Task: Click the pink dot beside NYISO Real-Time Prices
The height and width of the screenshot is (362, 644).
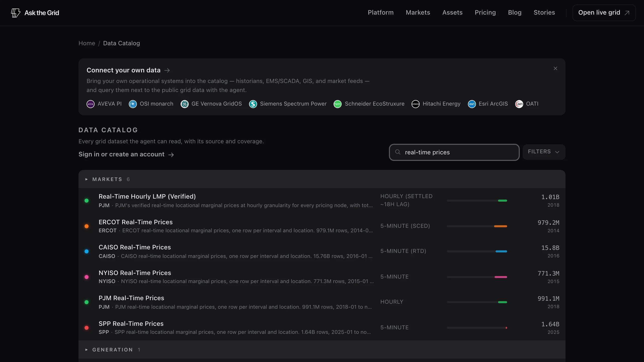Action: [x=87, y=277]
